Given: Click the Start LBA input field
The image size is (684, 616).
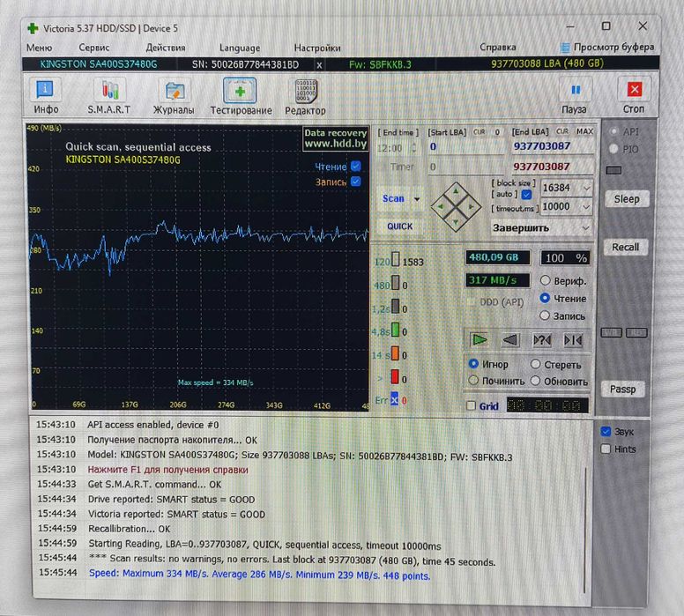Looking at the screenshot, I should [465, 147].
